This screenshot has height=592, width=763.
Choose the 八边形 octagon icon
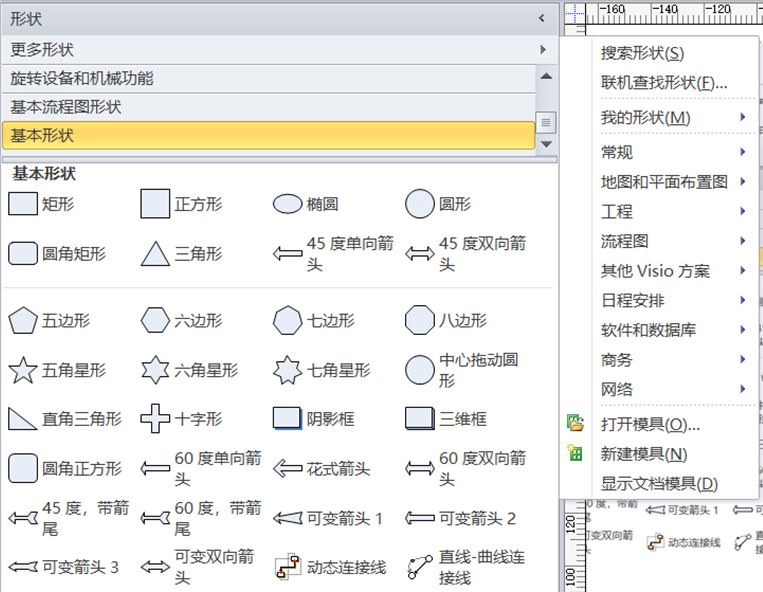pos(419,320)
